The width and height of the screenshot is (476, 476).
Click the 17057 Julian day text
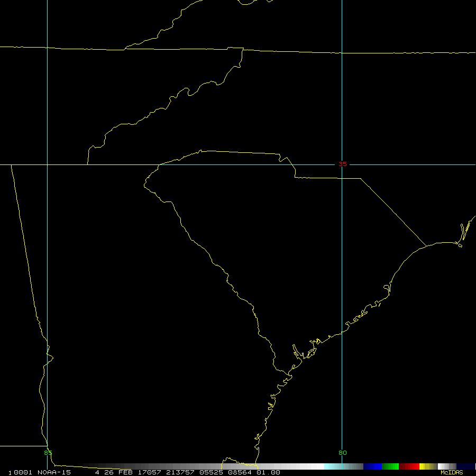pos(149,472)
